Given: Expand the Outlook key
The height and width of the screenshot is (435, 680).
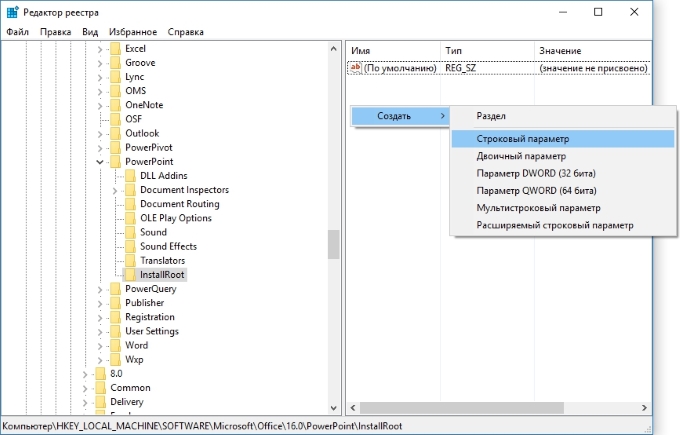Looking at the screenshot, I should coord(100,134).
